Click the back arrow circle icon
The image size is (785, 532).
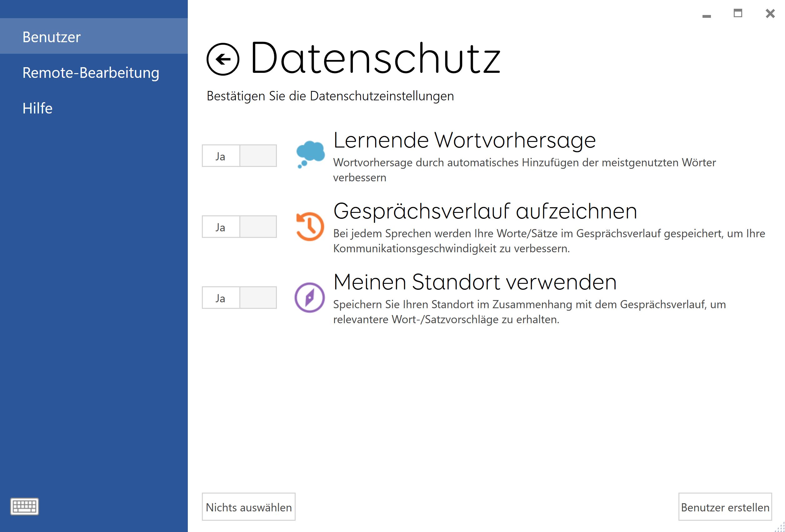tap(223, 59)
